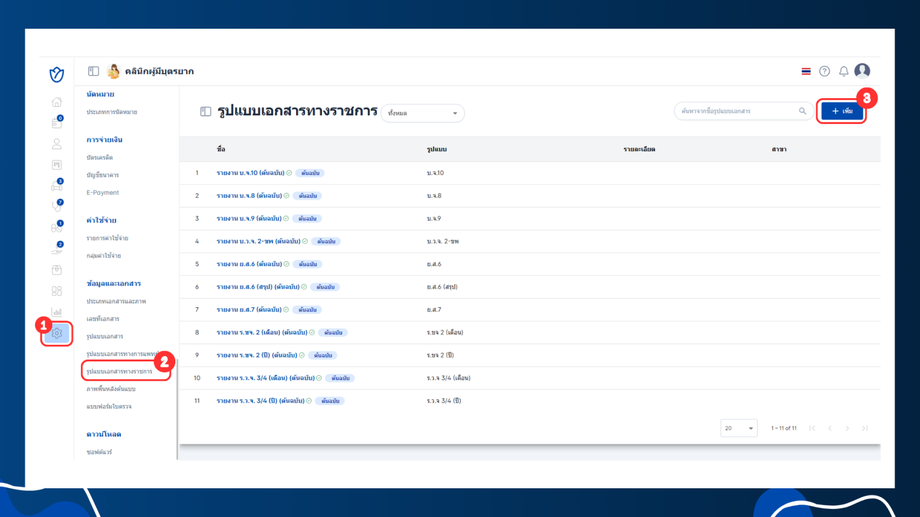Open the bed icon with badge 3

click(x=57, y=185)
